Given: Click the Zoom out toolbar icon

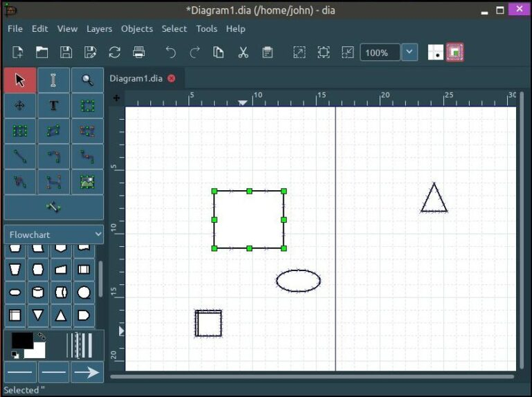Looking at the screenshot, I should 348,53.
